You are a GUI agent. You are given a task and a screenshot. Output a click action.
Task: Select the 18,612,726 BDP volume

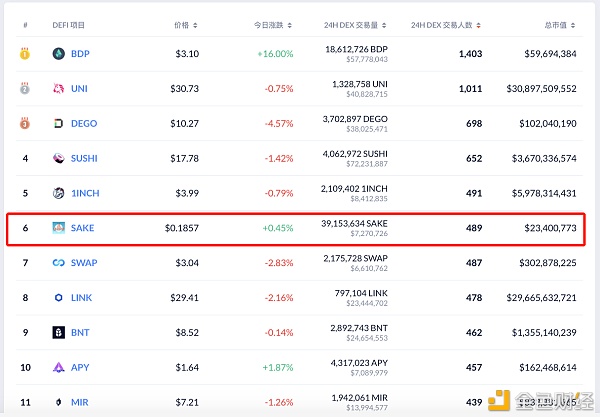[356, 49]
